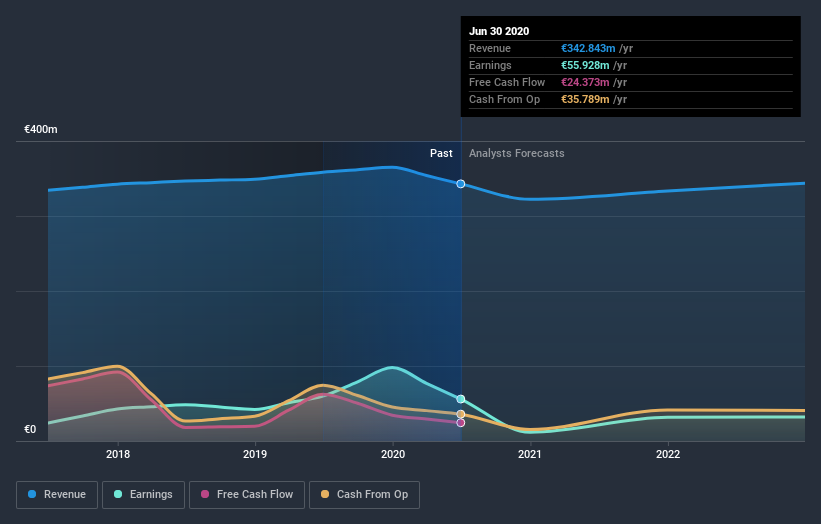Viewport: 821px width, 524px height.
Task: Click the Analysts Forecasts label
Action: coord(517,153)
